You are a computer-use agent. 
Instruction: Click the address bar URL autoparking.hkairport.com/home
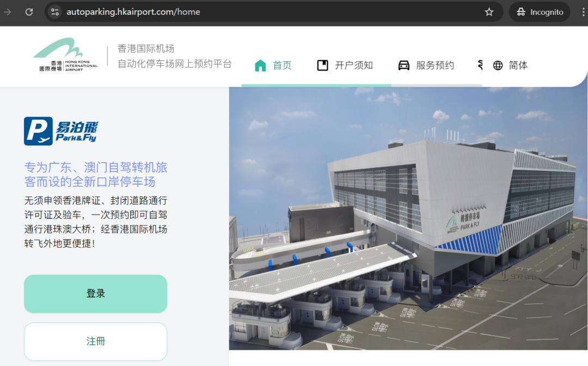click(133, 12)
